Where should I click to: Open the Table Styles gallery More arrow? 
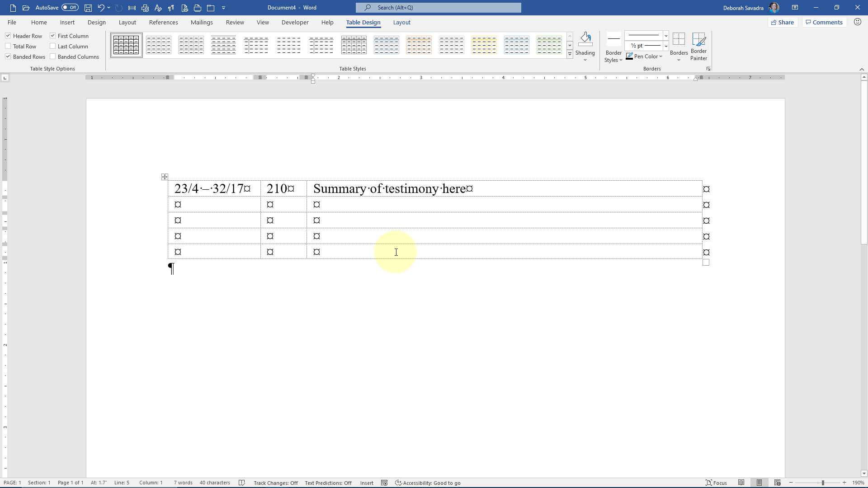click(x=570, y=54)
